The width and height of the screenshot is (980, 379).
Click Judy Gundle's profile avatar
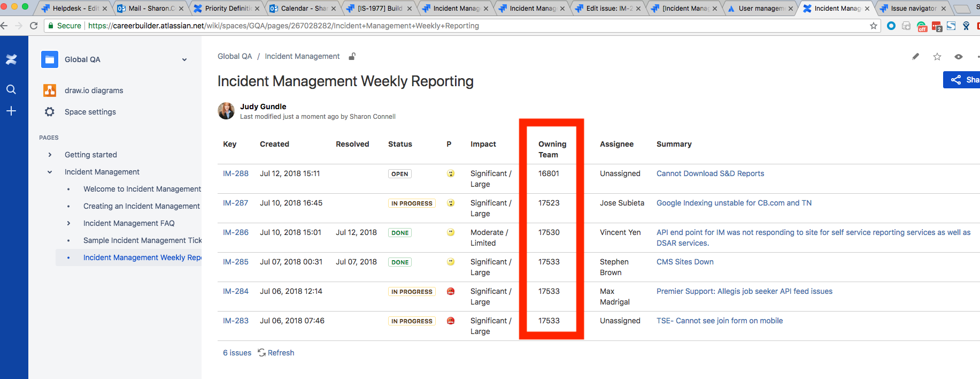[x=226, y=111]
